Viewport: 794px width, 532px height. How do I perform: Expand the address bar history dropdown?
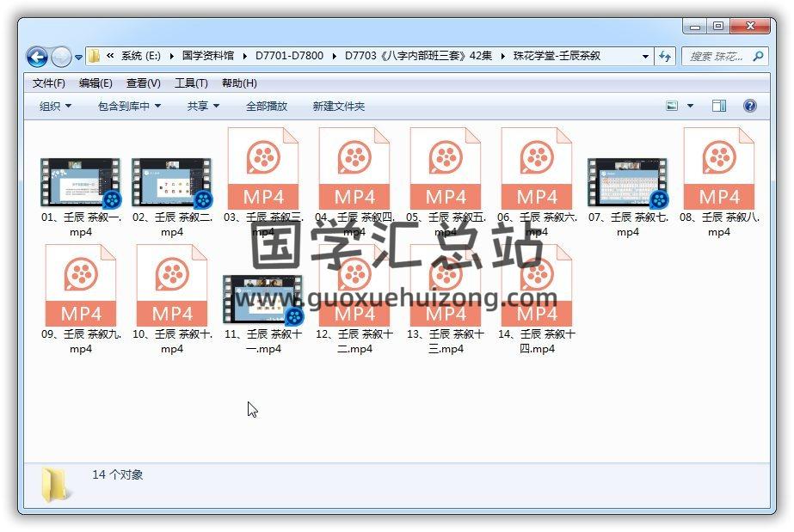pos(645,56)
